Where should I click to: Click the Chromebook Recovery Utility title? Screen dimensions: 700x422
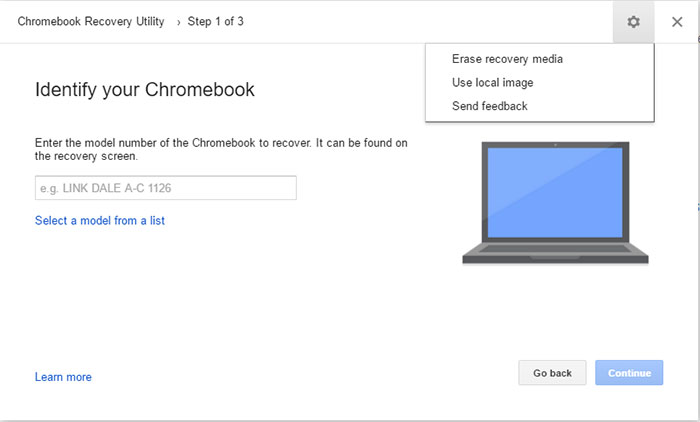coord(91,21)
